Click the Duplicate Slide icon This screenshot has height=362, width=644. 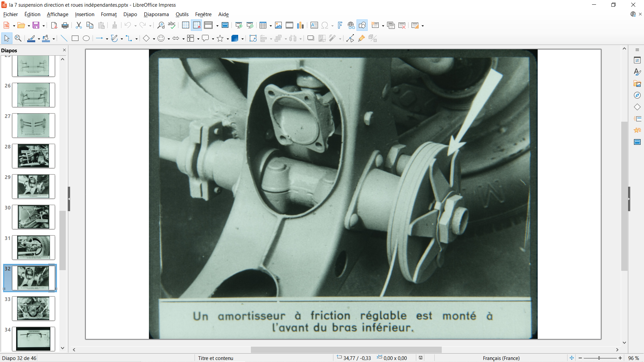click(391, 25)
